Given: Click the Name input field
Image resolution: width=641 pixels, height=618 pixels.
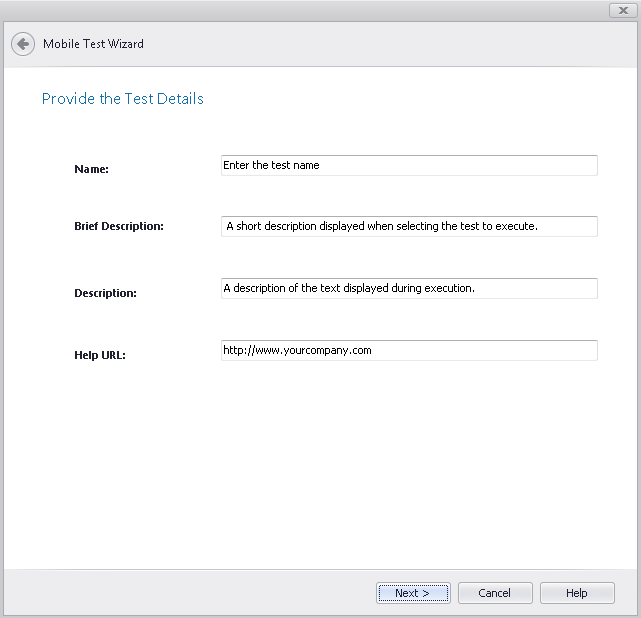Looking at the screenshot, I should (x=408, y=165).
